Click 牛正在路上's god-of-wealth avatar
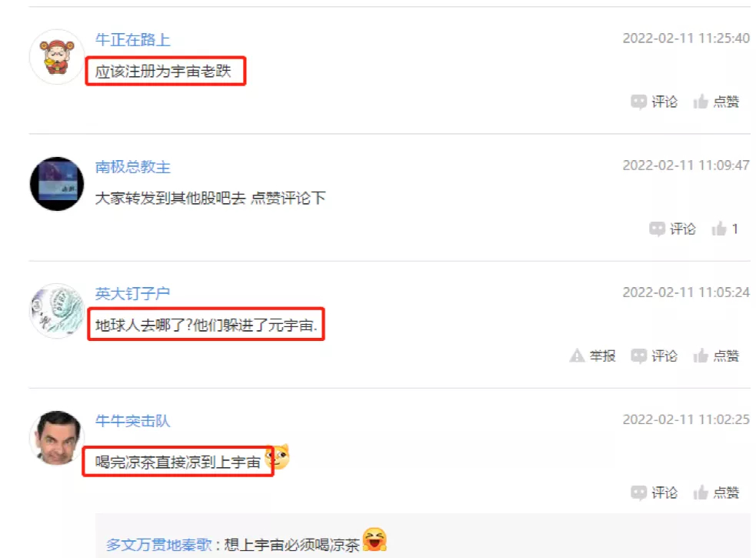Viewport: 756px width, 558px height. click(x=57, y=57)
